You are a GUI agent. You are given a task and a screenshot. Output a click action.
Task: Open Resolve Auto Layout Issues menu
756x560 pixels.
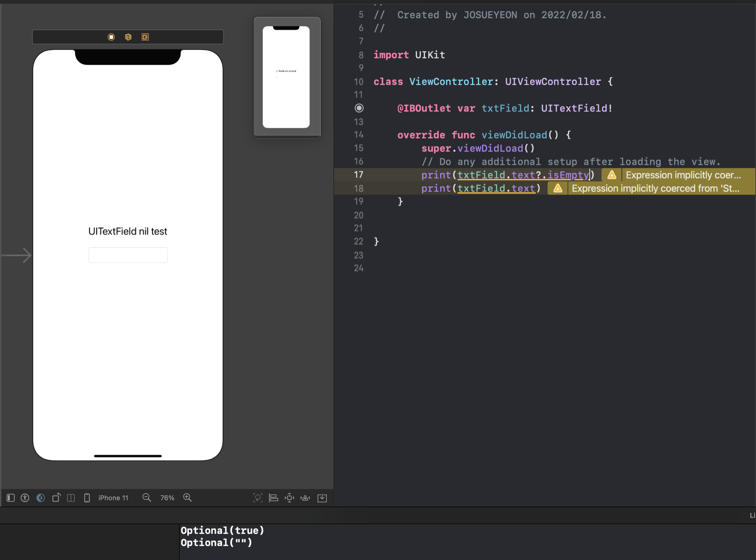305,498
